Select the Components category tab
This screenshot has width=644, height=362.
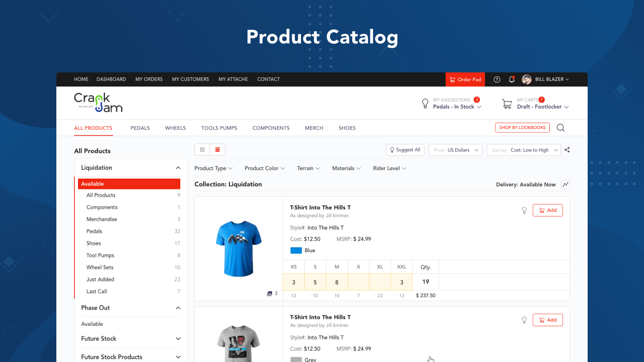pyautogui.click(x=271, y=128)
